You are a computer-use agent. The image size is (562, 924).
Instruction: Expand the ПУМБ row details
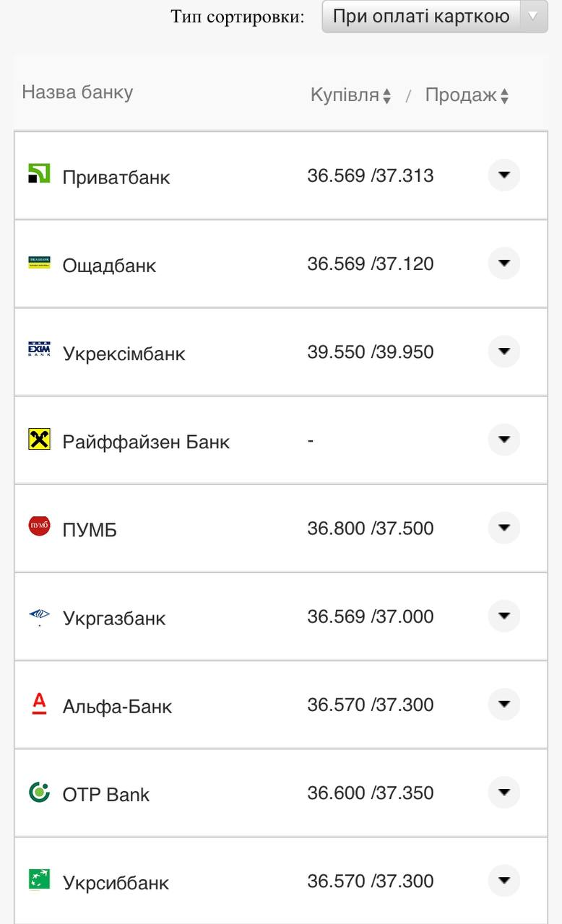click(504, 528)
